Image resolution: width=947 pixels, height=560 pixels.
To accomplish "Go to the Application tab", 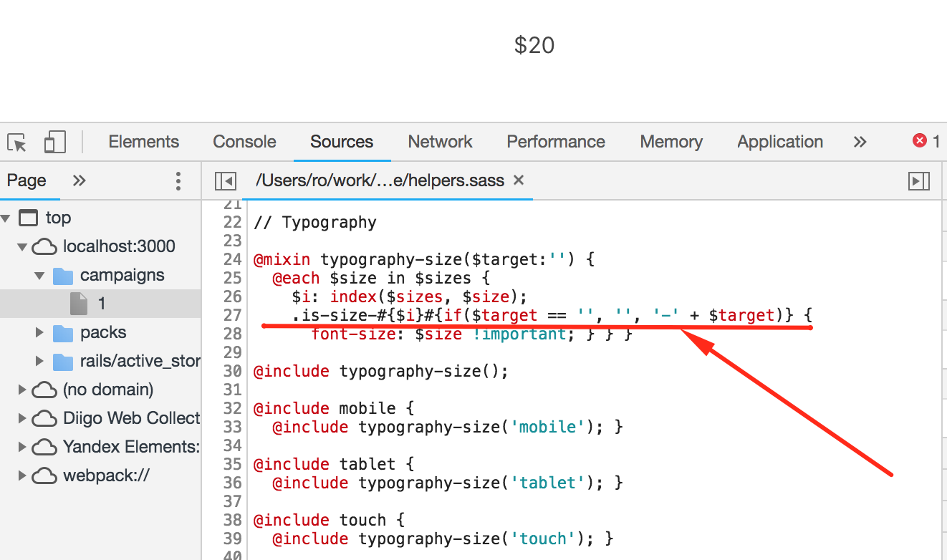I will (x=780, y=142).
